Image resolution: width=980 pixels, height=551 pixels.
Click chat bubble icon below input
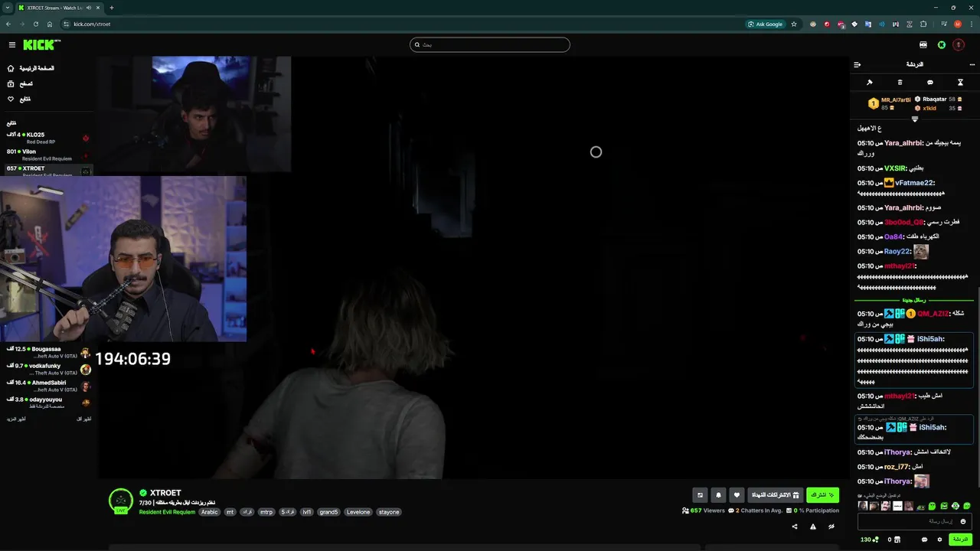pyautogui.click(x=924, y=540)
